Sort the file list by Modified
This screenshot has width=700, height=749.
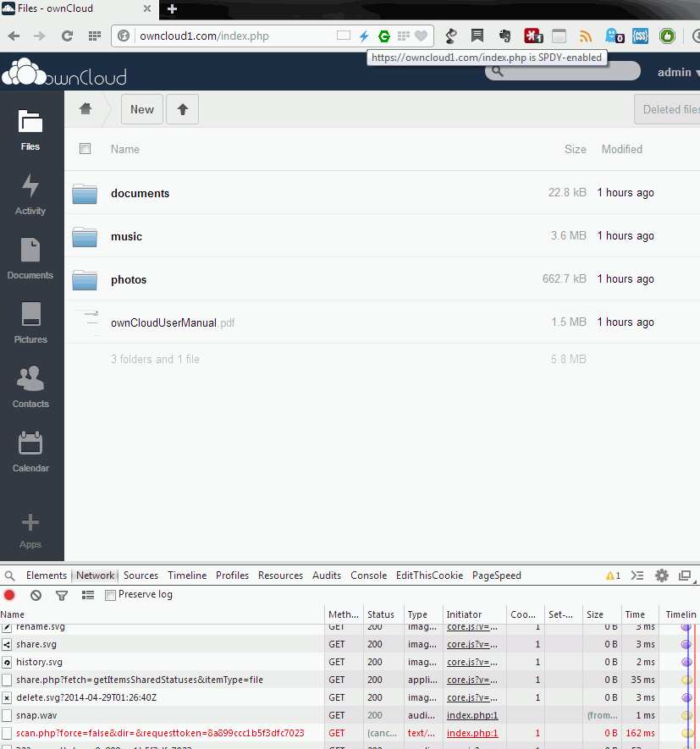(621, 150)
